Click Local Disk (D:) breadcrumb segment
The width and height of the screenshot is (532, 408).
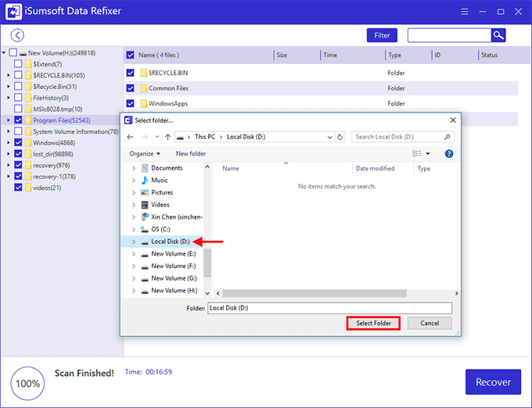click(246, 137)
